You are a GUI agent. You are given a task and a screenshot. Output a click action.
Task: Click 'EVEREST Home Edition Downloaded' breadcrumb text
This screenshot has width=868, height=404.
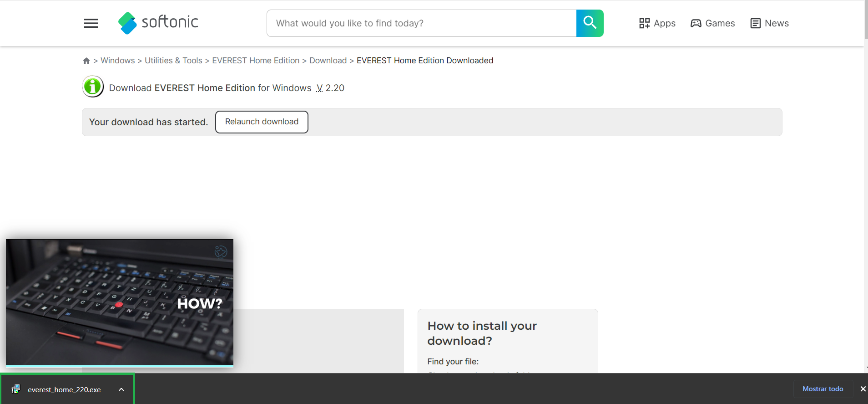point(425,61)
